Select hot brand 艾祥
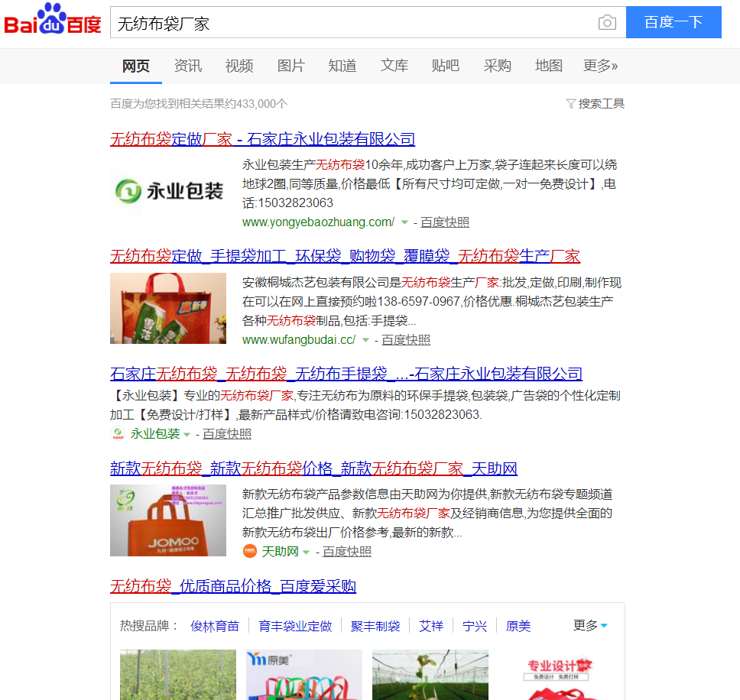 (x=431, y=626)
